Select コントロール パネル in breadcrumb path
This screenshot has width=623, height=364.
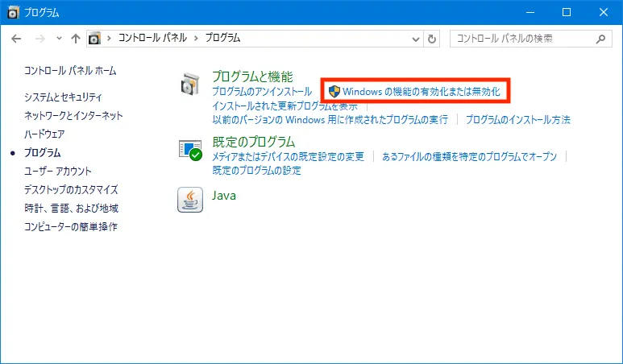tap(152, 38)
